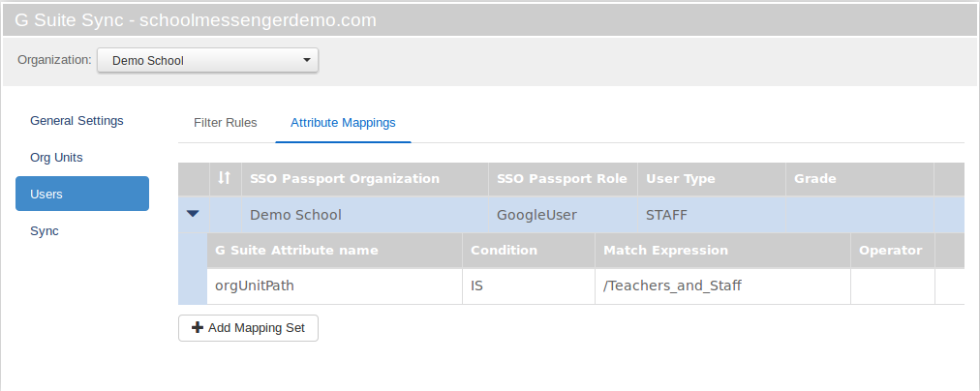Select the IS condition cell

click(529, 286)
